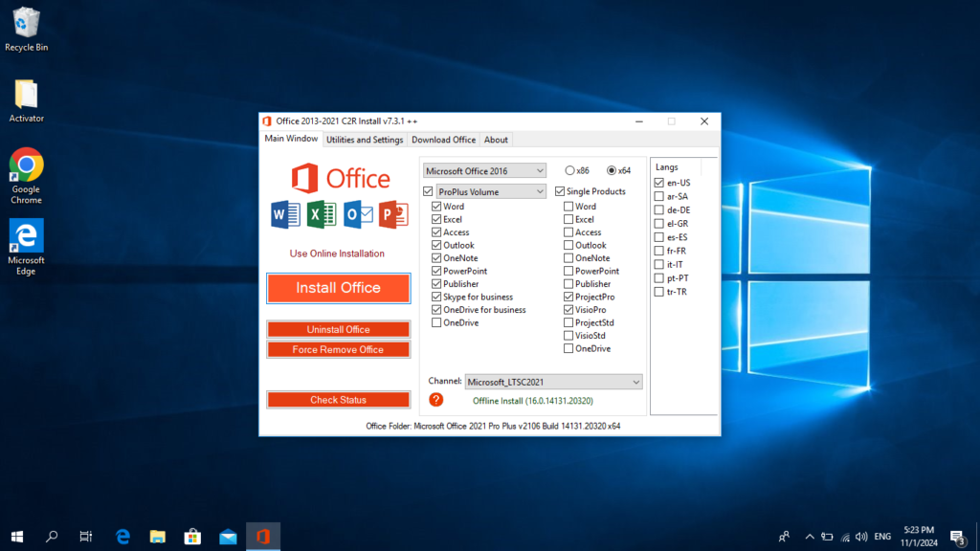Click the Office Folder status line
980x551 pixels.
[x=493, y=426]
